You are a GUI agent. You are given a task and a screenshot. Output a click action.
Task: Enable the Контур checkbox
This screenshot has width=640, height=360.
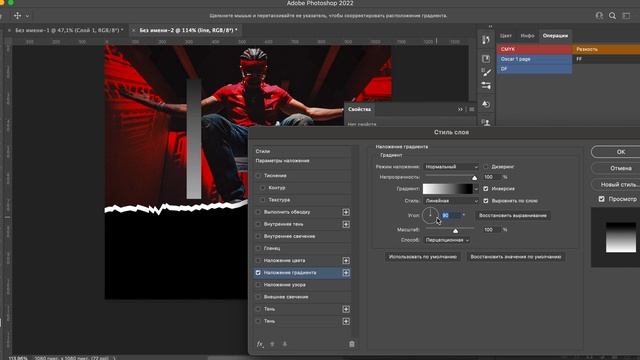263,188
